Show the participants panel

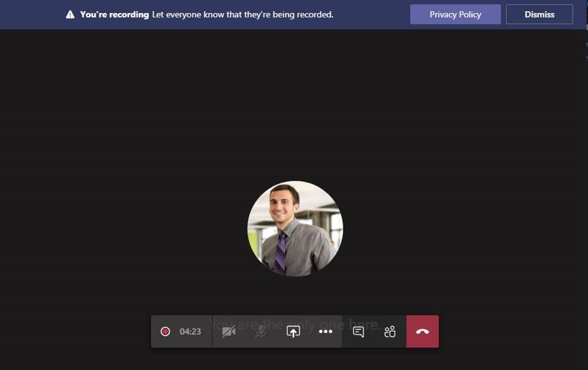pos(390,332)
